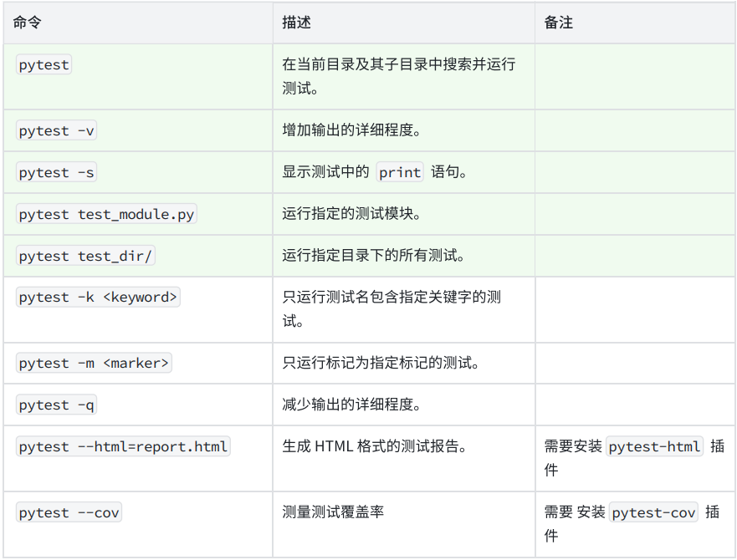The image size is (737, 560).
Task: Click description 只运行测试名包含指定关键字的测试
Action: [392, 309]
